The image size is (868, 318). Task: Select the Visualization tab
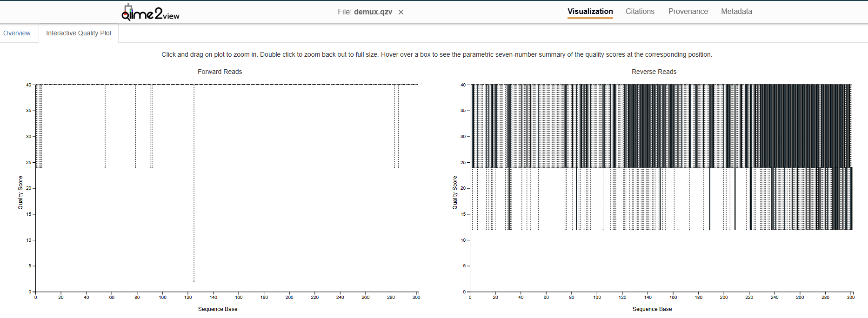point(590,12)
